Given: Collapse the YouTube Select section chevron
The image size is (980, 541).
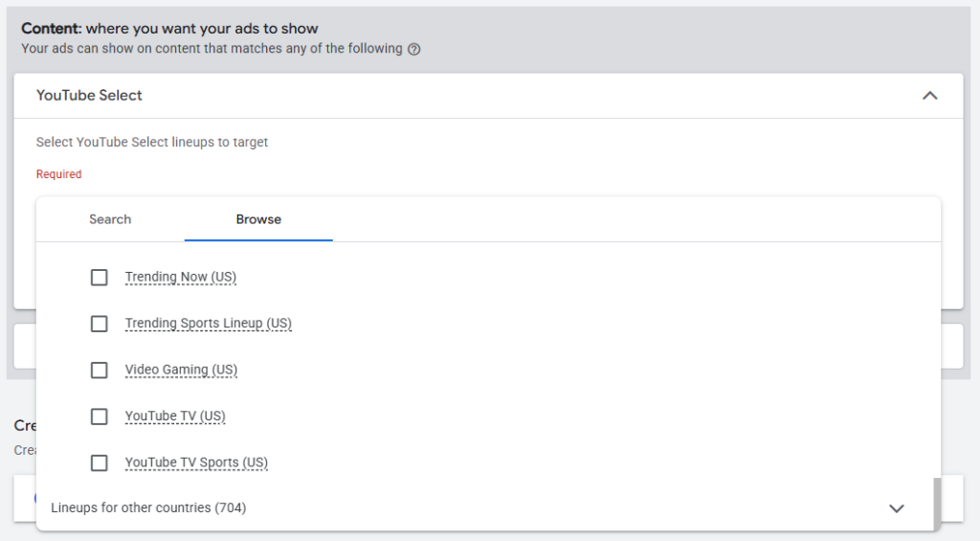Looking at the screenshot, I should click(x=930, y=96).
